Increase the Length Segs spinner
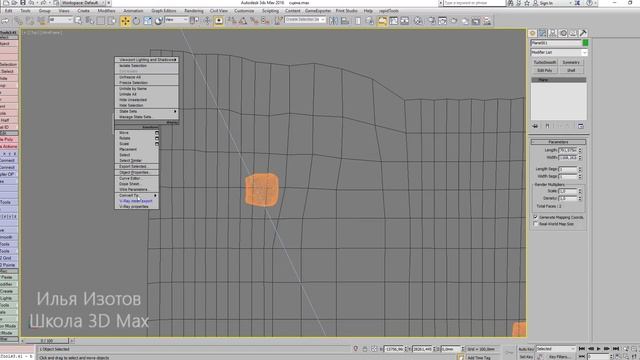 click(x=580, y=168)
